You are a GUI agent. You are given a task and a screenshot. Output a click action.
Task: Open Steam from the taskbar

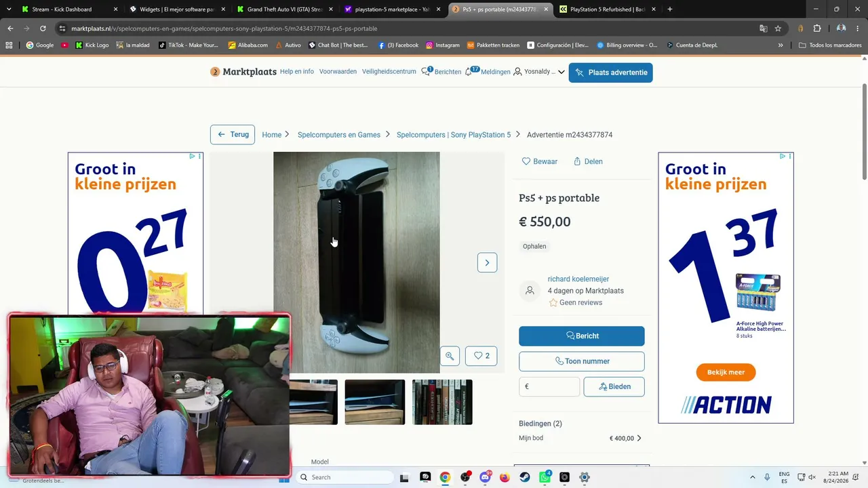point(525,477)
